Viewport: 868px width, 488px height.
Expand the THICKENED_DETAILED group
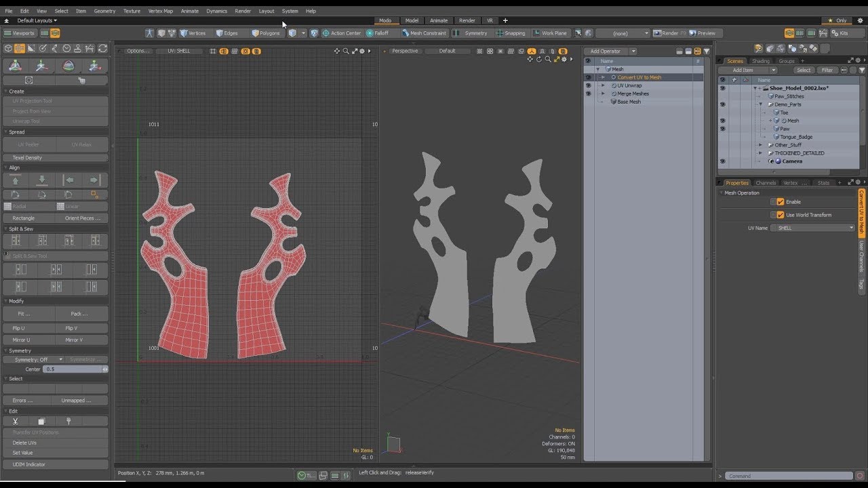click(x=761, y=153)
